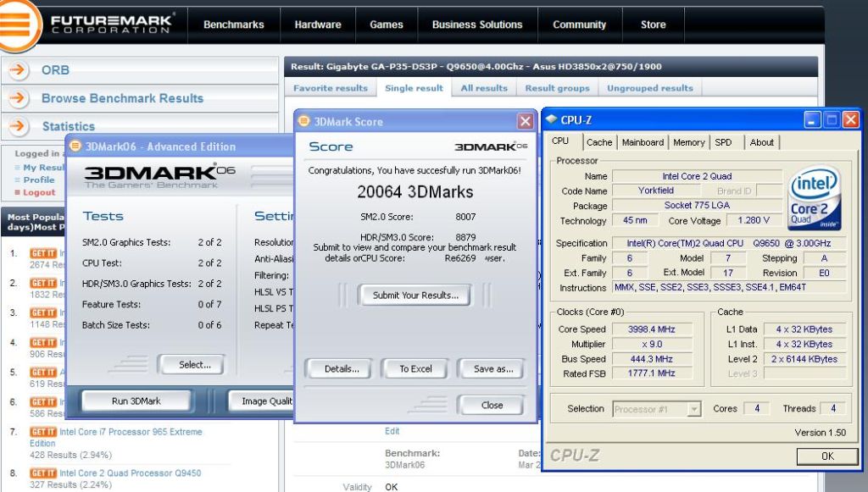The height and width of the screenshot is (492, 868).
Task: Click OK button in CPU-Z
Action: tap(827, 456)
